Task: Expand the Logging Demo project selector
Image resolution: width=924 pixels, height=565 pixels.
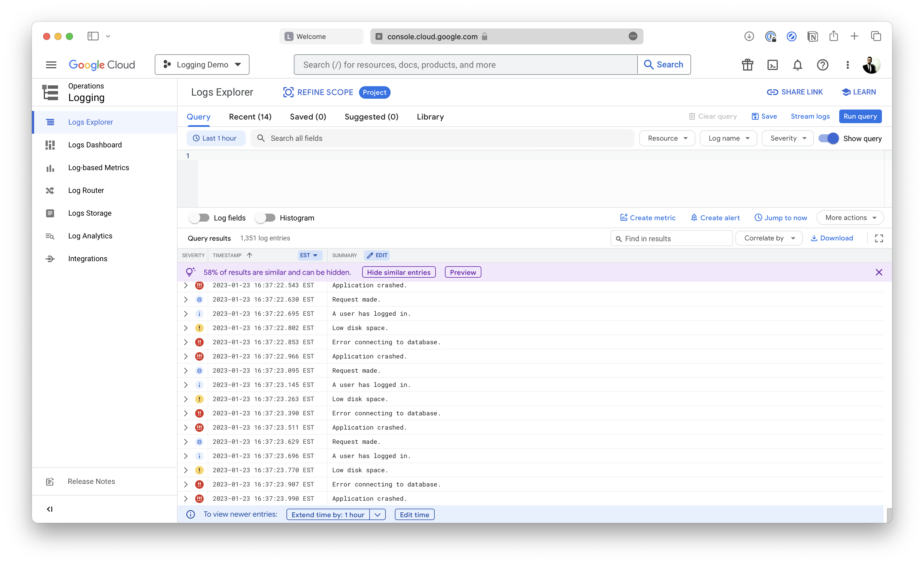Action: tap(202, 65)
